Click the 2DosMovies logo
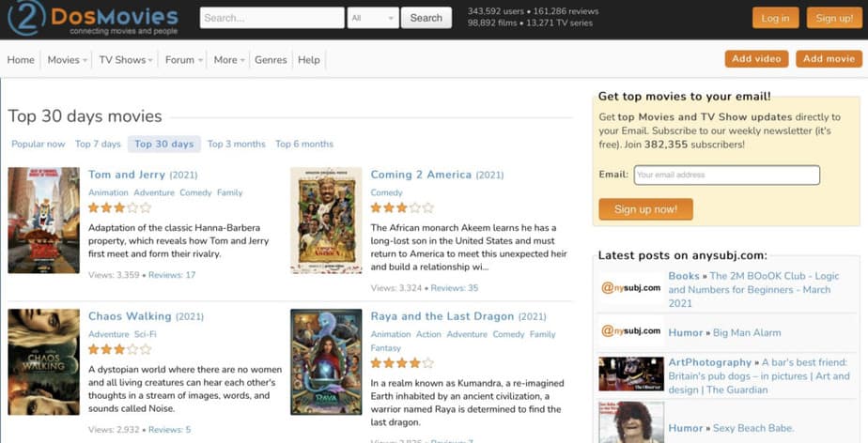This screenshot has width=868, height=443. [92, 18]
